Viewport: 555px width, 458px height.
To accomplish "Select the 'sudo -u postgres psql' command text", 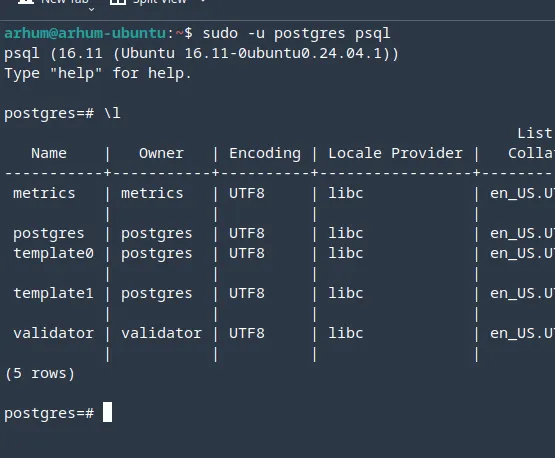I will 296,34.
